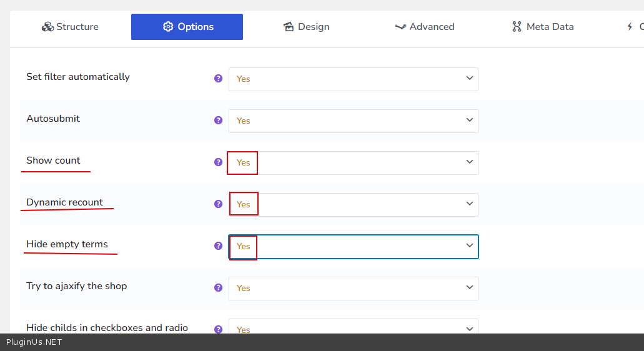Screen dimensions: 644x351
Task: Click help icon for ajaxify the shop
Action: [218, 288]
